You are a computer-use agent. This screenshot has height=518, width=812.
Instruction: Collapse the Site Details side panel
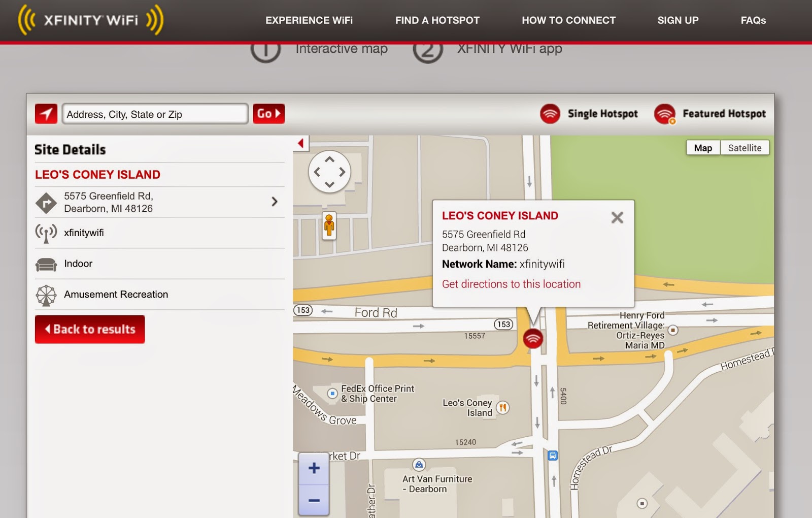coord(301,143)
